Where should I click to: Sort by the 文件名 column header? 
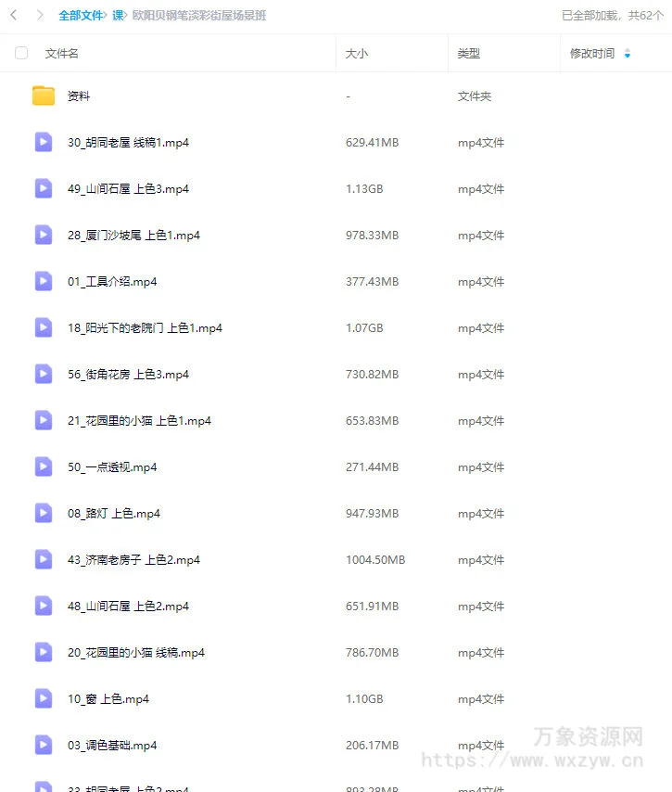click(61, 53)
